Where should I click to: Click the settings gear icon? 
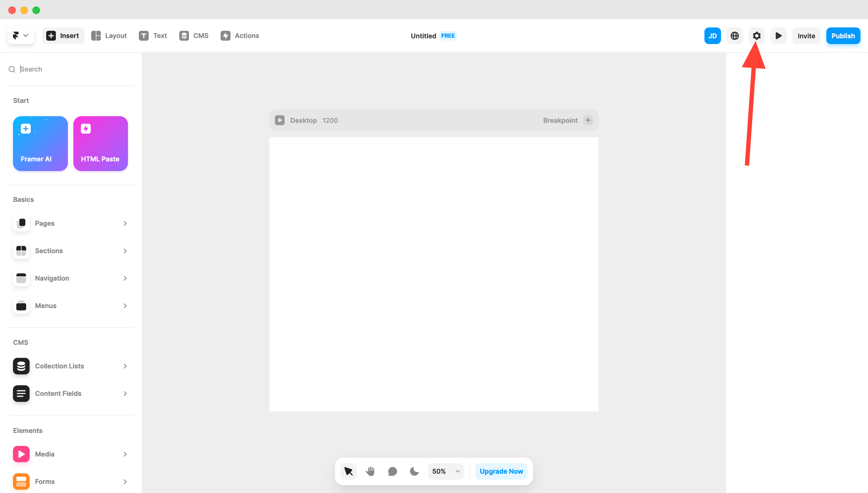tap(756, 36)
